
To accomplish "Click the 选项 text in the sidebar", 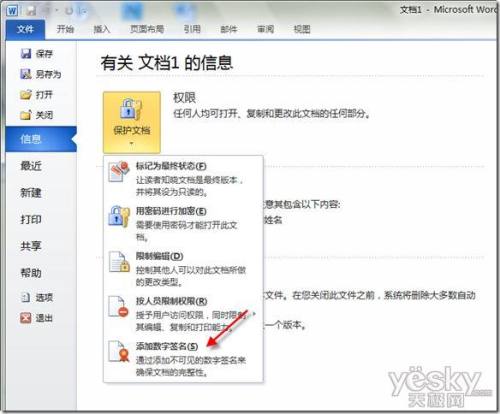I will click(44, 297).
